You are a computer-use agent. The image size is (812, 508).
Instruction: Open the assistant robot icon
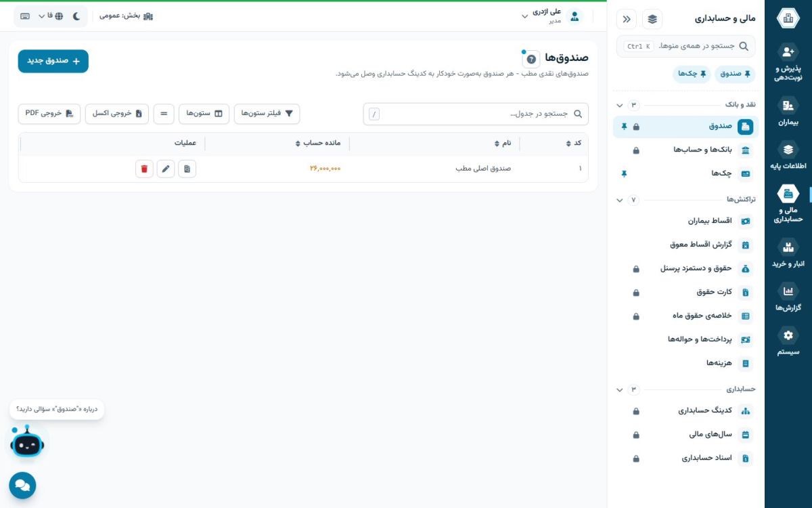(27, 442)
